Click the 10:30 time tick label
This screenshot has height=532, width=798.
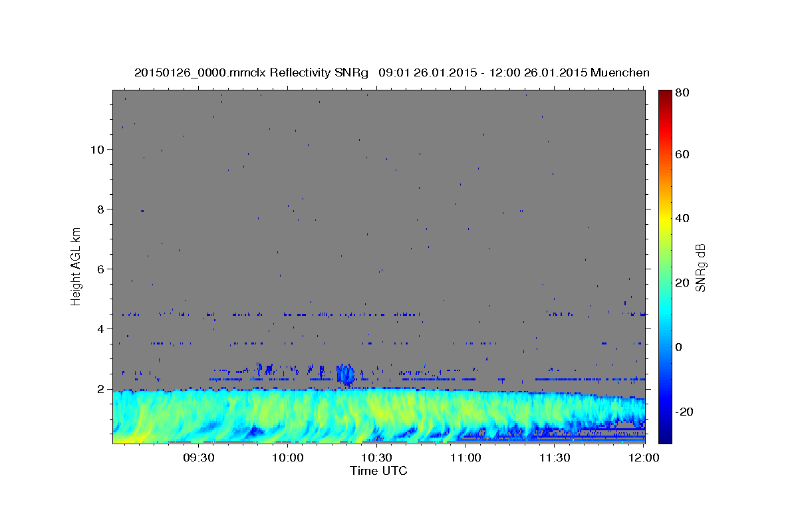tap(376, 458)
